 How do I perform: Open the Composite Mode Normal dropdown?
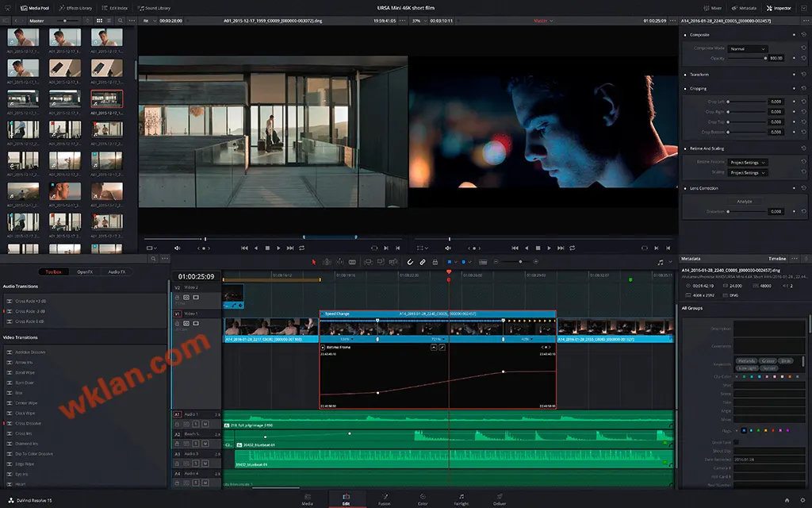(x=747, y=48)
